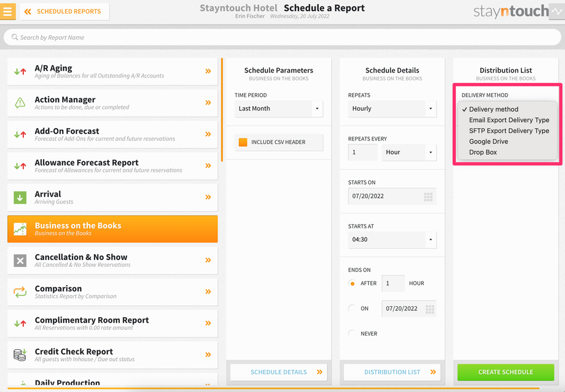Click the A/R Aging report arrows icon
The height and width of the screenshot is (392, 565).
pos(20,72)
